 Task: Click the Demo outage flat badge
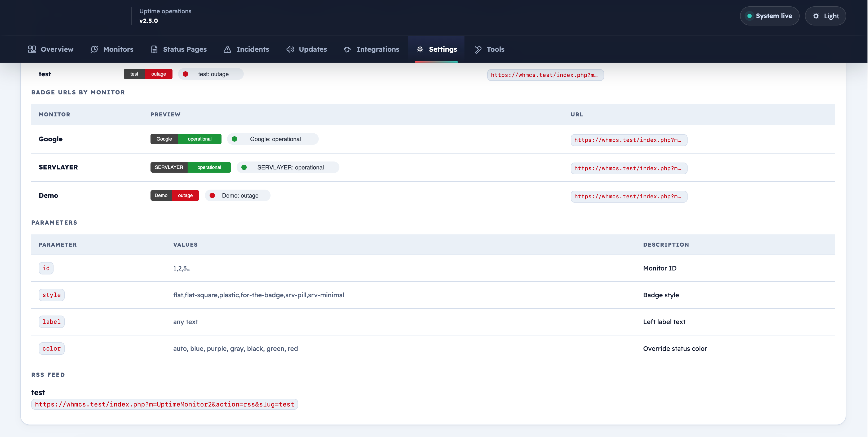[x=175, y=196]
